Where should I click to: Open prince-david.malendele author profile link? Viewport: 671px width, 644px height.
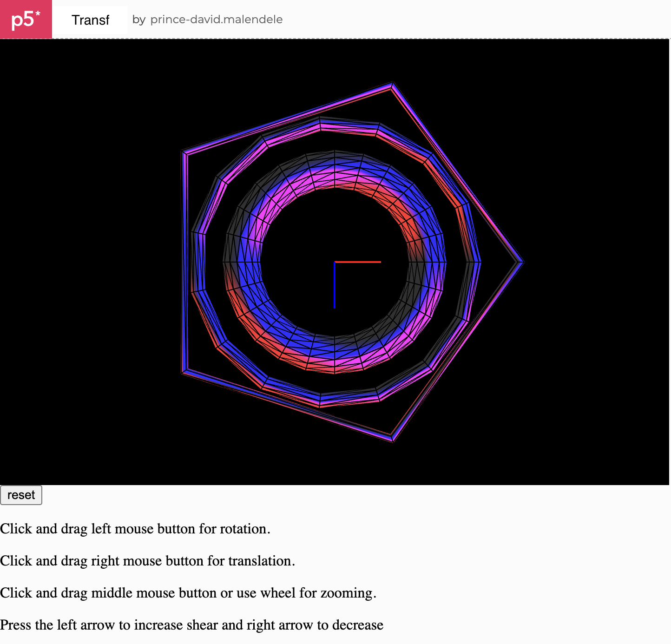click(x=217, y=20)
